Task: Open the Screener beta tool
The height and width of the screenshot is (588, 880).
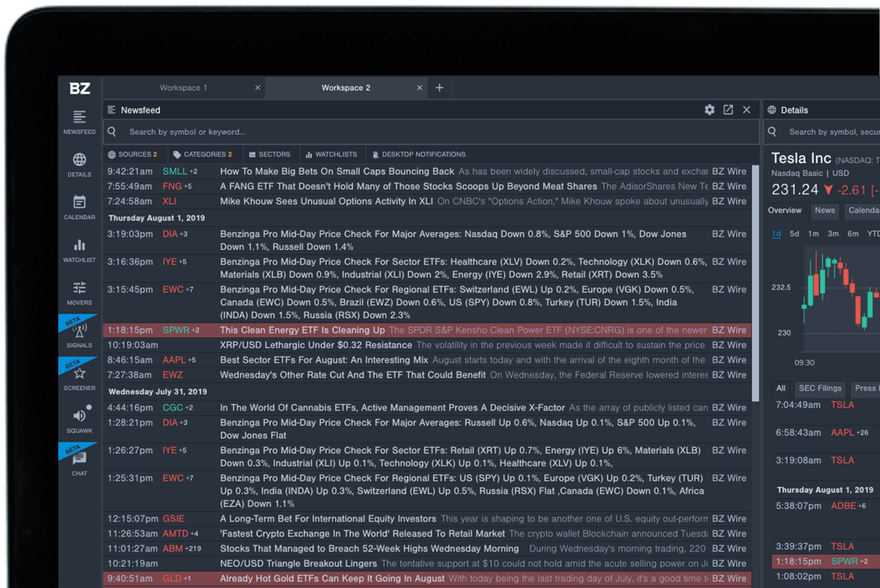Action: click(x=79, y=379)
